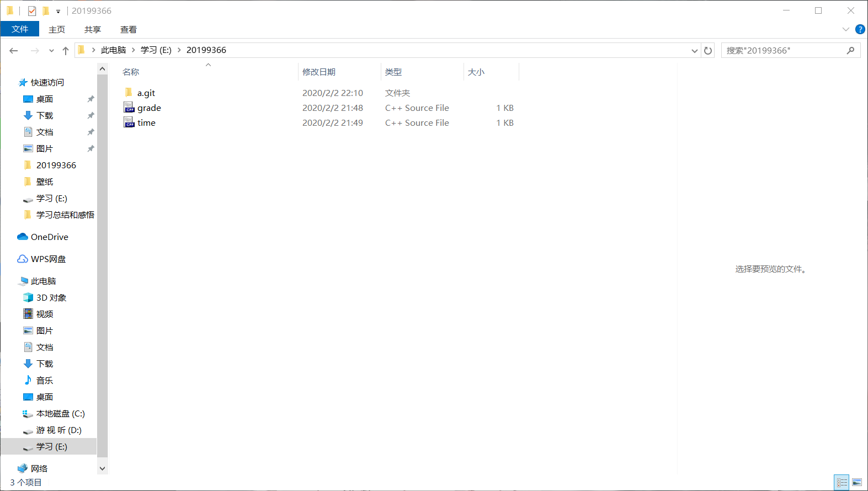Viewport: 868px width, 491px height.
Task: Click the pin icon beside 下载
Action: [90, 116]
